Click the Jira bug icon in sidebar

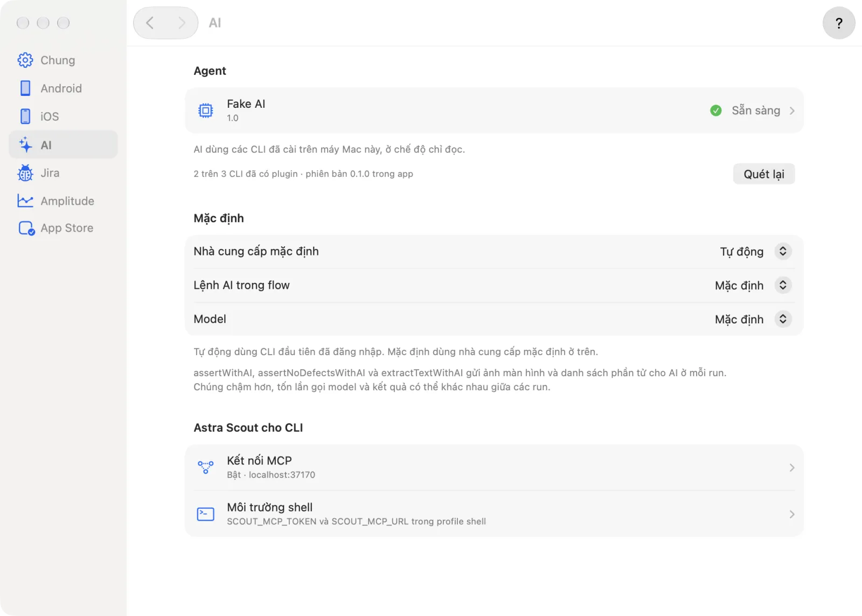pyautogui.click(x=25, y=173)
